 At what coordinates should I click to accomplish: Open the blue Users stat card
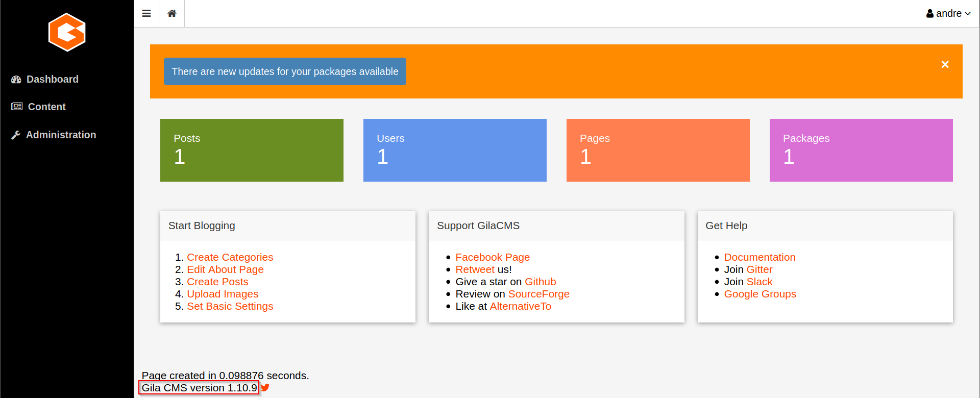point(455,150)
